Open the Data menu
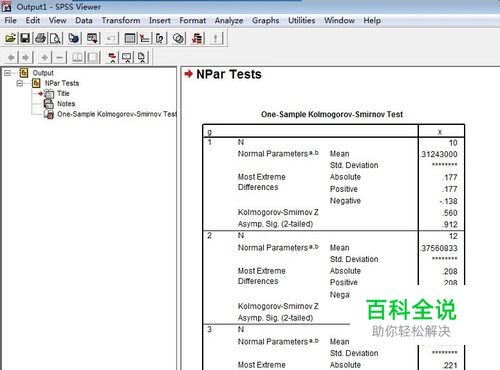Image resolution: width=500 pixels, height=370 pixels. click(84, 20)
